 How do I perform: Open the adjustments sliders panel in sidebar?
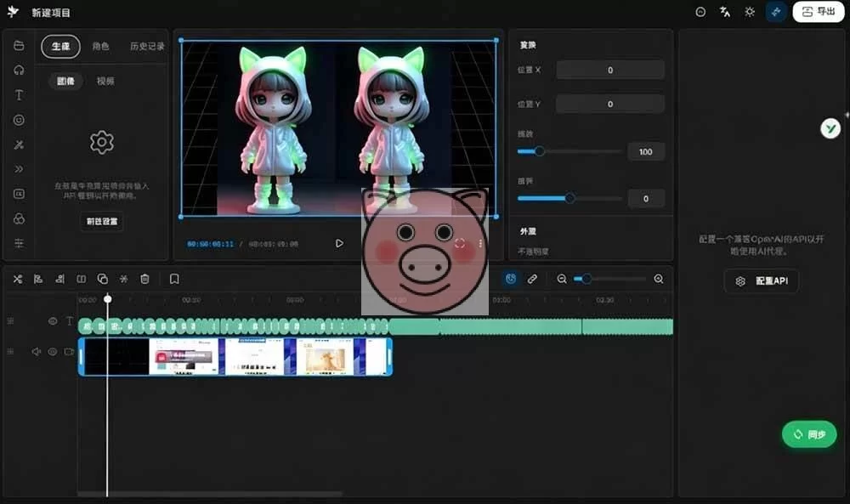coord(19,243)
